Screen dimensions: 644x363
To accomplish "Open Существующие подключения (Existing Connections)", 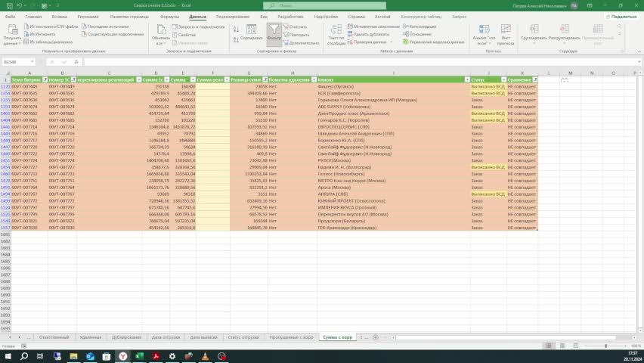I will click(113, 34).
